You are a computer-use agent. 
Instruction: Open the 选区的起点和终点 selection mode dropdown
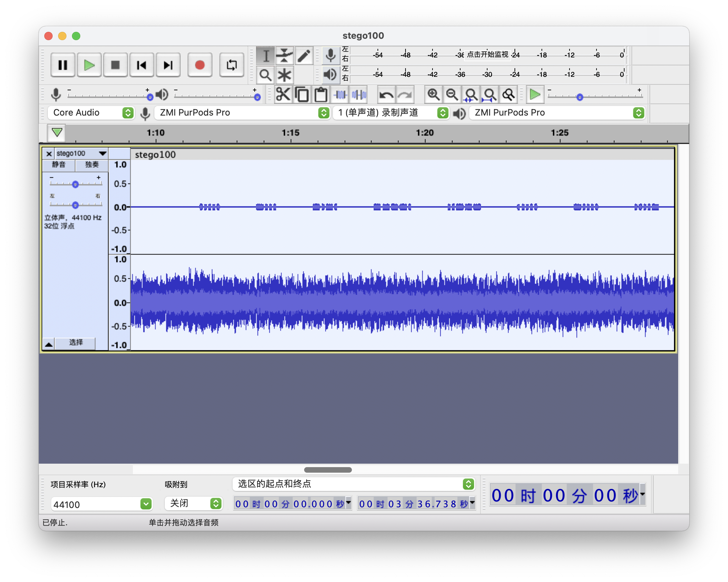(354, 484)
